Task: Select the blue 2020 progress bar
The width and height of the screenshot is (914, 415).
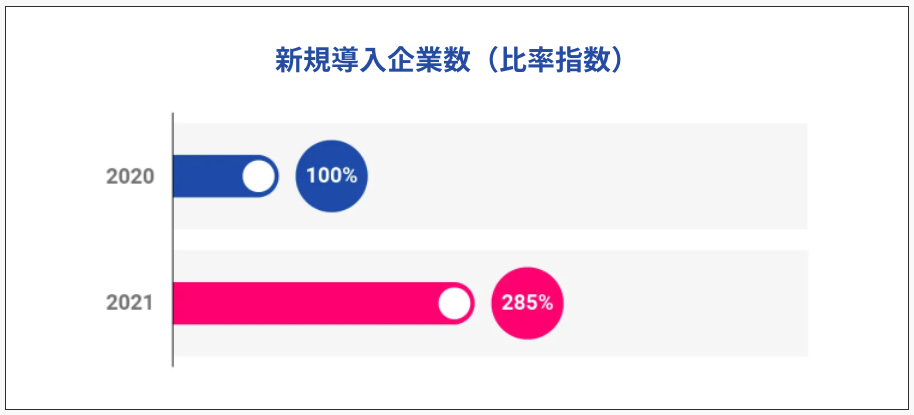Action: click(x=208, y=176)
